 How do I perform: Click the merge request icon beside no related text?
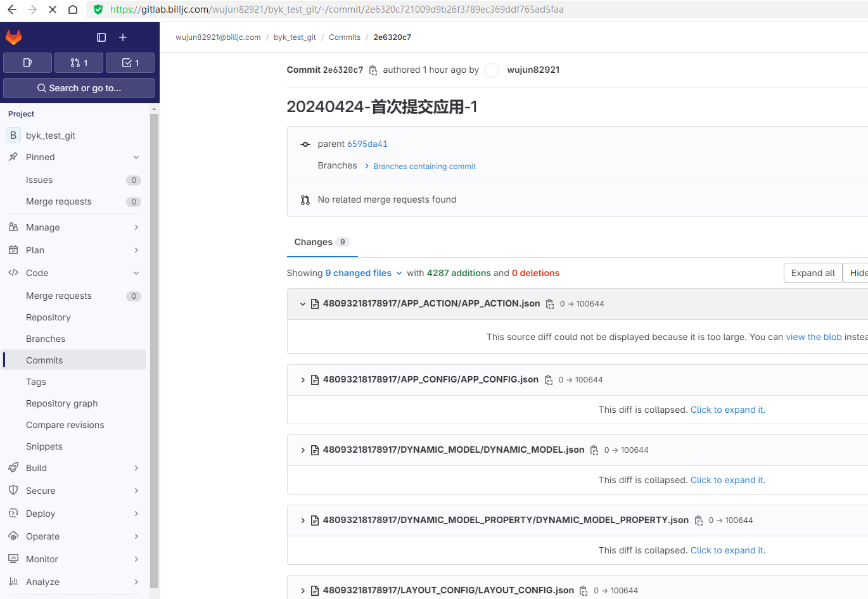pos(305,200)
